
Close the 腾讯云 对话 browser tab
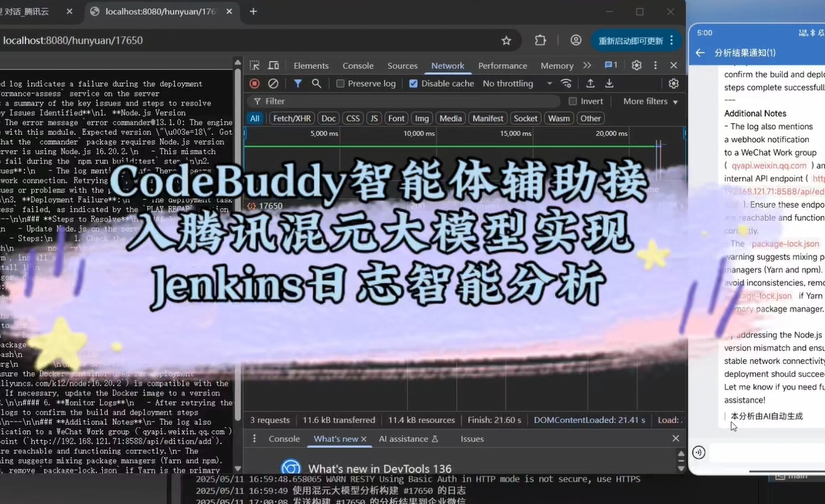[69, 12]
